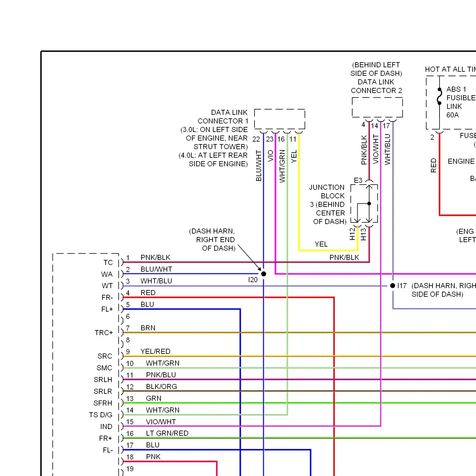The width and height of the screenshot is (476, 476).
Task: Select the SMC terminal label
Action: click(104, 368)
